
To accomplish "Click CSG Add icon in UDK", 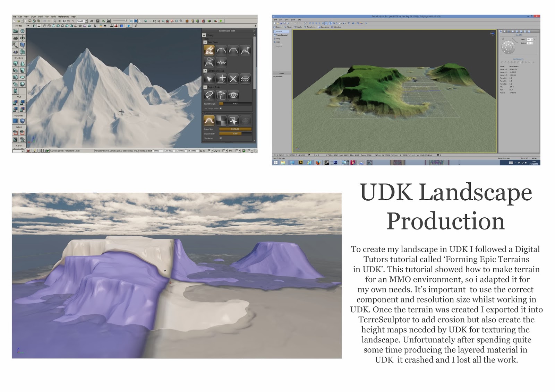I will click(x=15, y=102).
